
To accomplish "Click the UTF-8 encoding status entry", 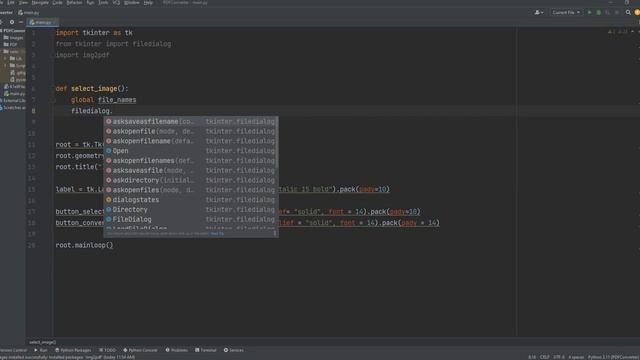I will (x=559, y=357).
